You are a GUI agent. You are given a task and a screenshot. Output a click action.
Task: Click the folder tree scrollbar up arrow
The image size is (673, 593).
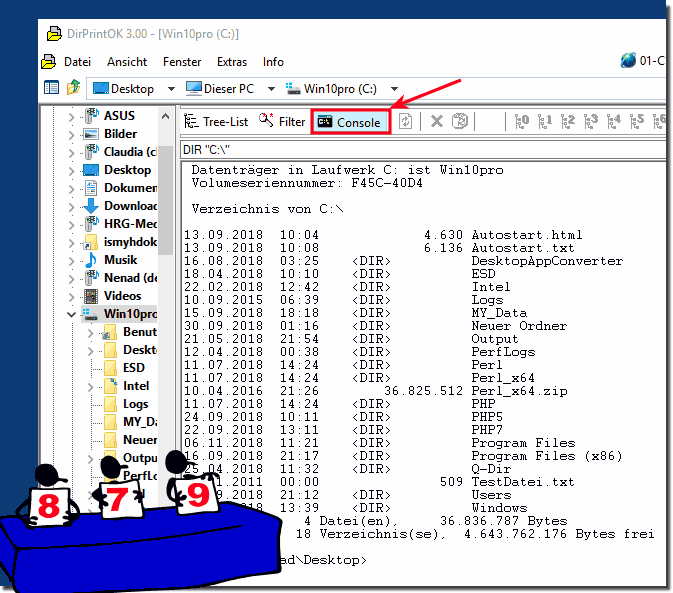tap(165, 116)
